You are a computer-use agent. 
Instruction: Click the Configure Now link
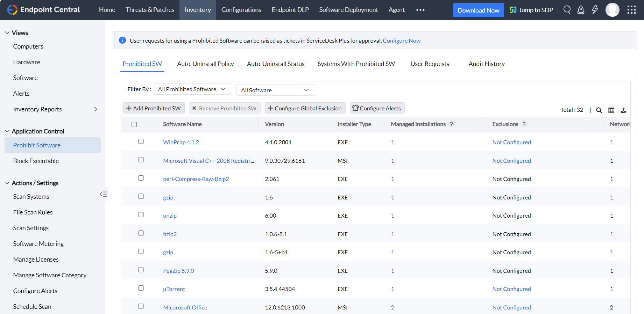(402, 41)
